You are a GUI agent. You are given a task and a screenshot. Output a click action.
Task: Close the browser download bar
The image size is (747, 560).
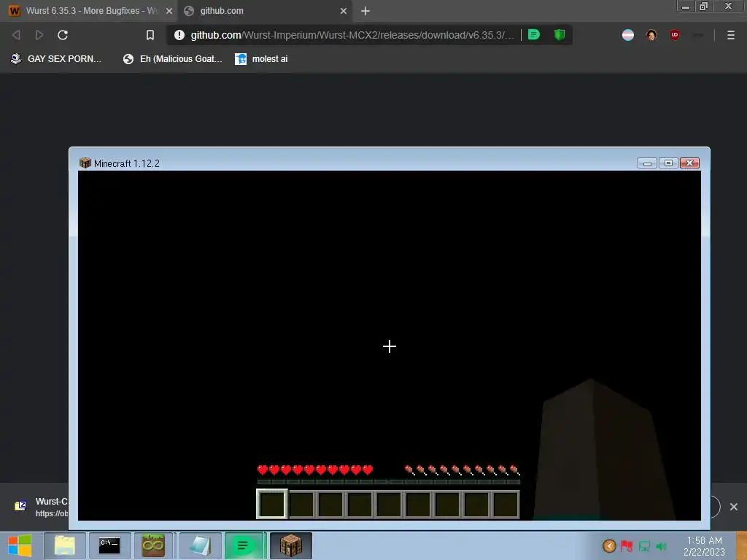coord(734,507)
